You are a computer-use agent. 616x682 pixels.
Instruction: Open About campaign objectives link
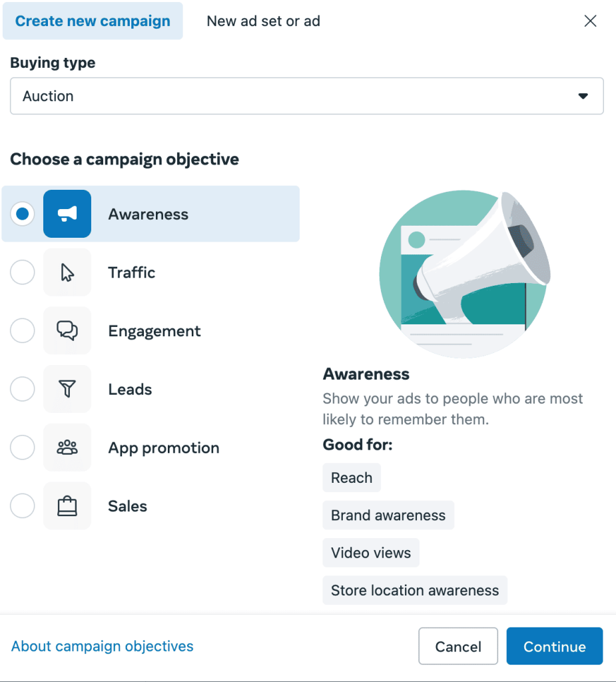pos(103,646)
